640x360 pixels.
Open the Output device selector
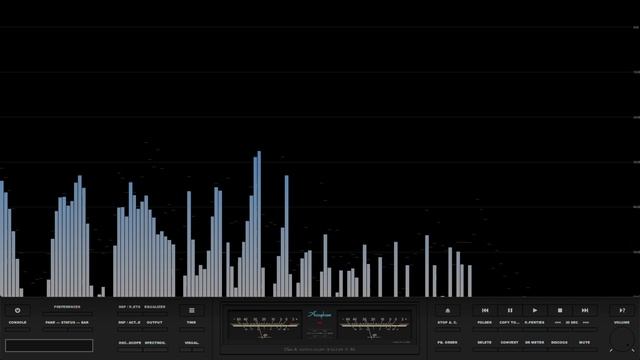coord(155,322)
